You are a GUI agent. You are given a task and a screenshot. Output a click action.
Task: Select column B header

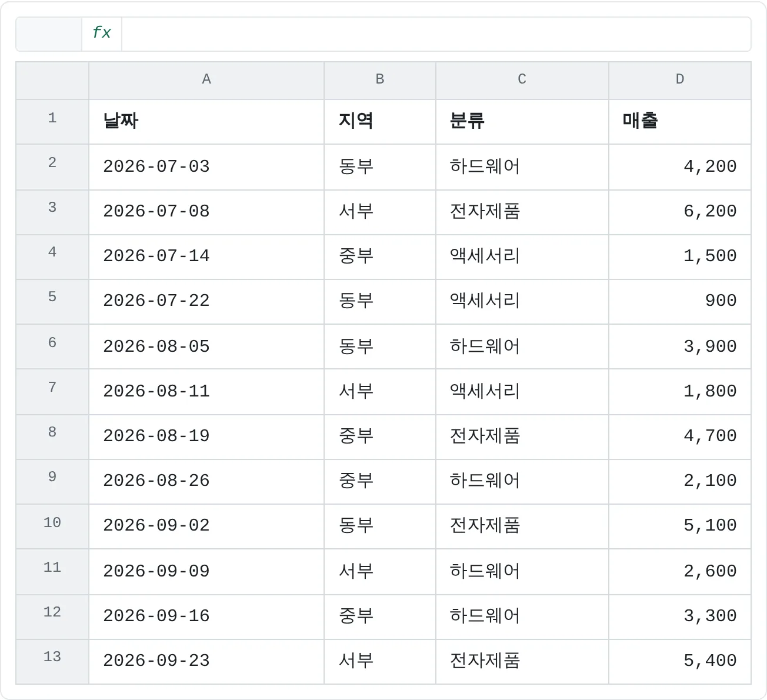pyautogui.click(x=380, y=81)
